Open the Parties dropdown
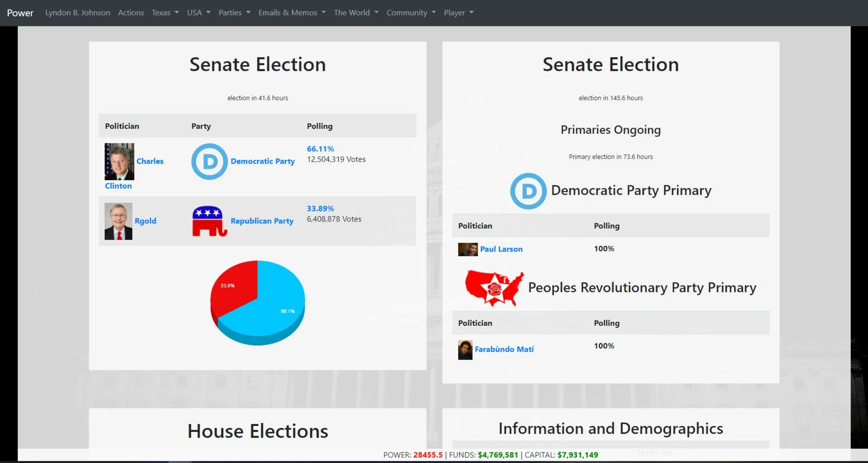 click(x=234, y=13)
